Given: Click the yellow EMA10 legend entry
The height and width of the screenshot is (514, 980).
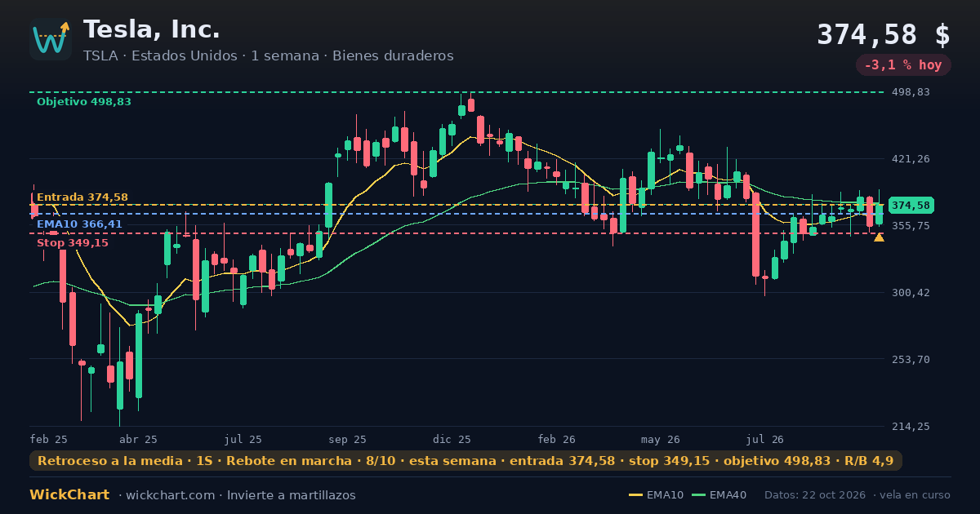Looking at the screenshot, I should pyautogui.click(x=657, y=495).
